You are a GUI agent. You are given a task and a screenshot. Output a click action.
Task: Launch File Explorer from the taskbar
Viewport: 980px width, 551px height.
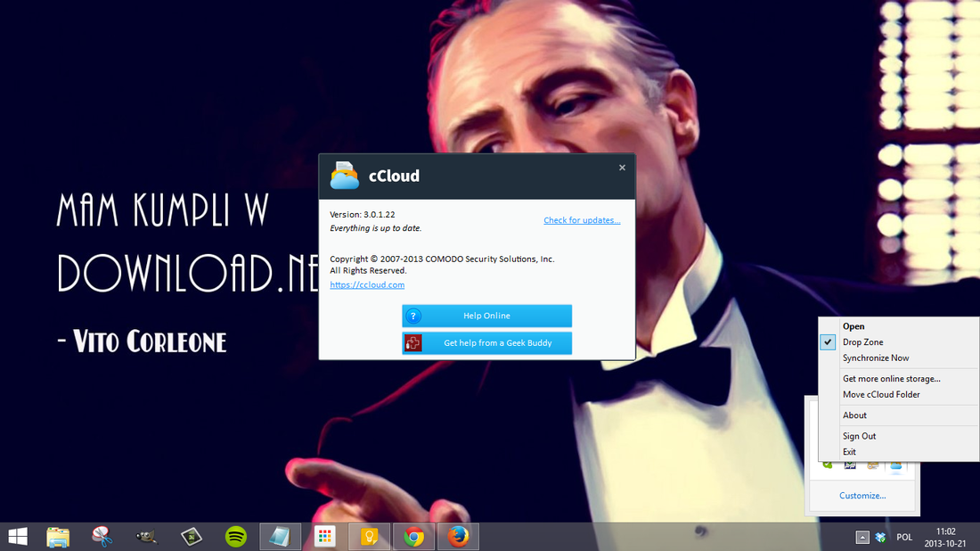click(x=58, y=537)
